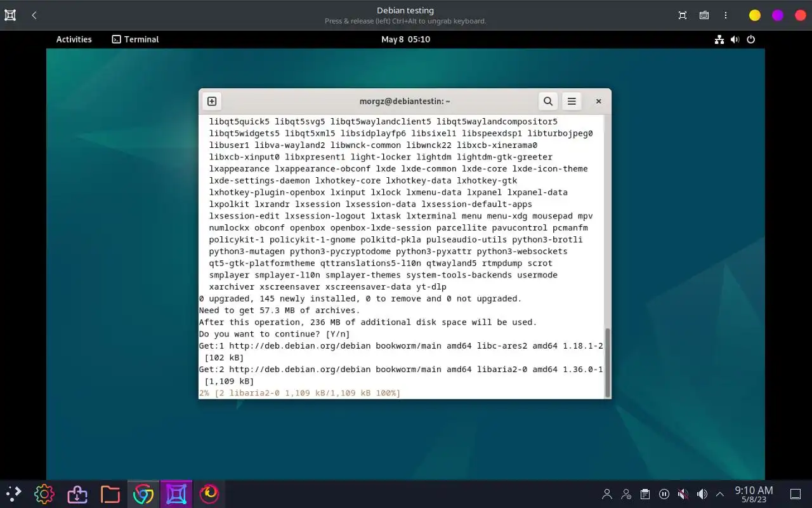
Task: Close the morgz@debiantestin terminal window
Action: pos(598,101)
